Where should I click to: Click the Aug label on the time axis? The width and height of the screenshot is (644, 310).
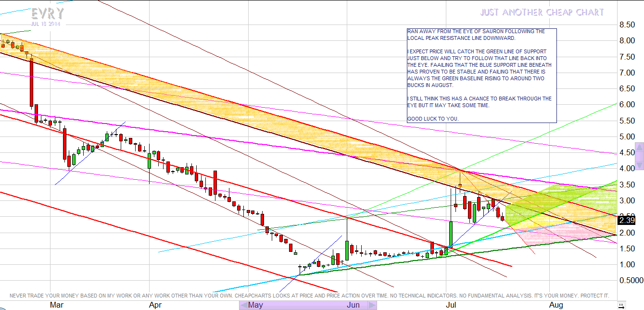[x=556, y=305]
